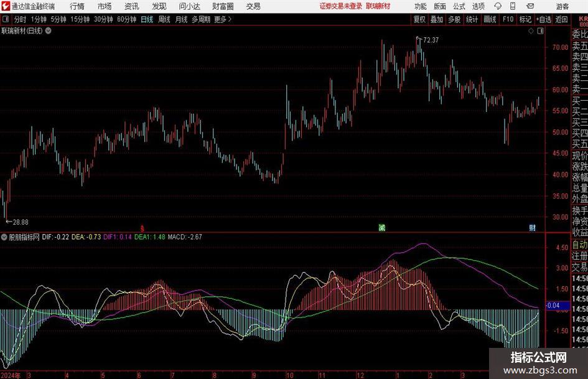Viewport: 588px width, 379px height.
Task: Open the customer service headset icon
Action: point(498,6)
